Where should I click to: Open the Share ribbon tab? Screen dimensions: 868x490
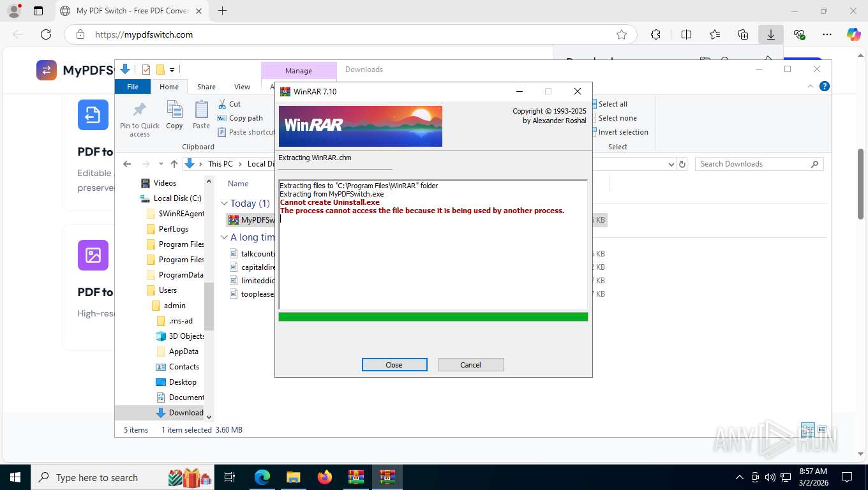(206, 87)
